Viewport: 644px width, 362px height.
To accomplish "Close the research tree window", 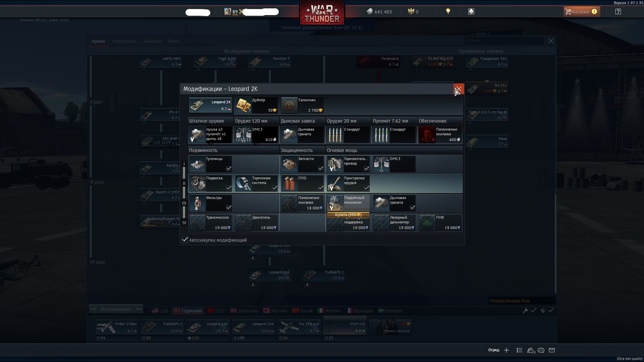I will 551,41.
